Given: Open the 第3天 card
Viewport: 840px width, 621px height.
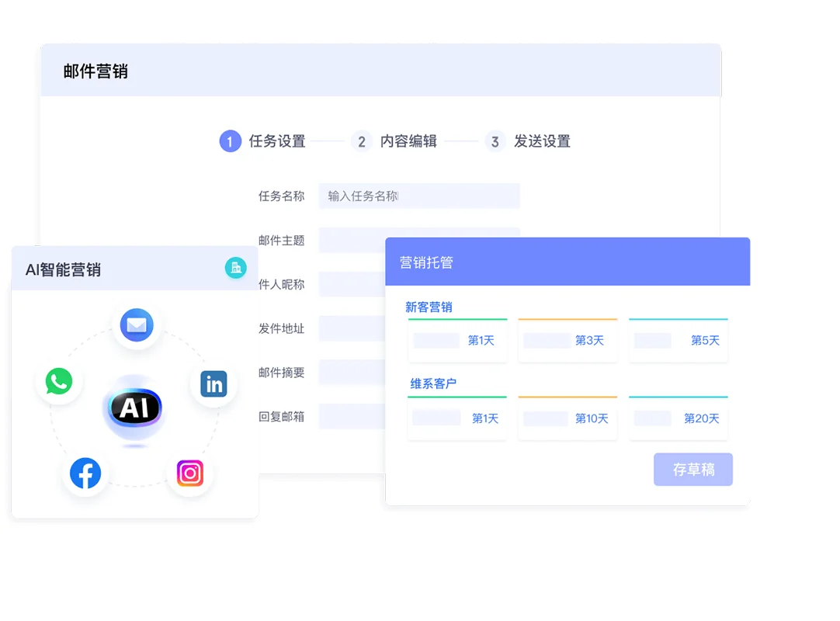Looking at the screenshot, I should click(568, 341).
